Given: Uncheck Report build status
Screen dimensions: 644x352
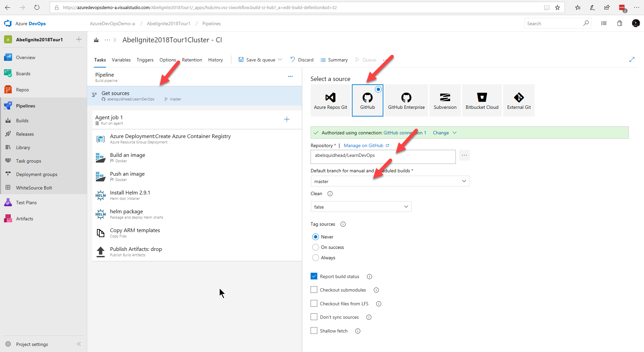Looking at the screenshot, I should pos(314,276).
